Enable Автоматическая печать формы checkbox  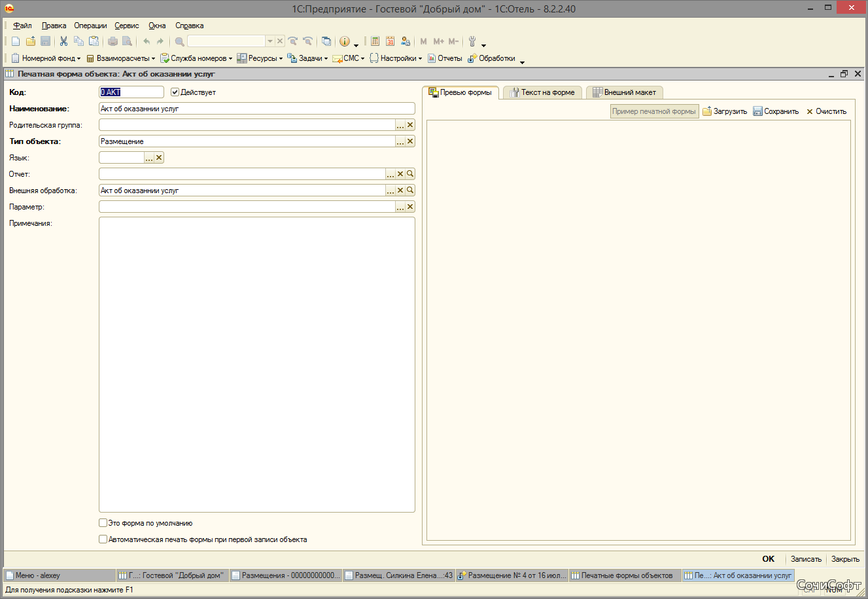(x=103, y=539)
